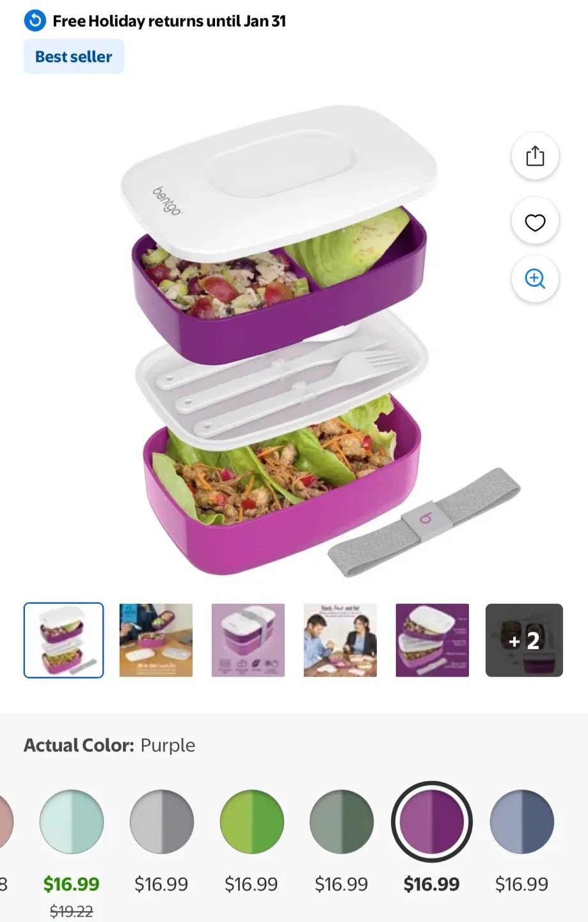The height and width of the screenshot is (922, 588).
Task: View thumbnail of hands packing lunch box
Action: coord(156,640)
